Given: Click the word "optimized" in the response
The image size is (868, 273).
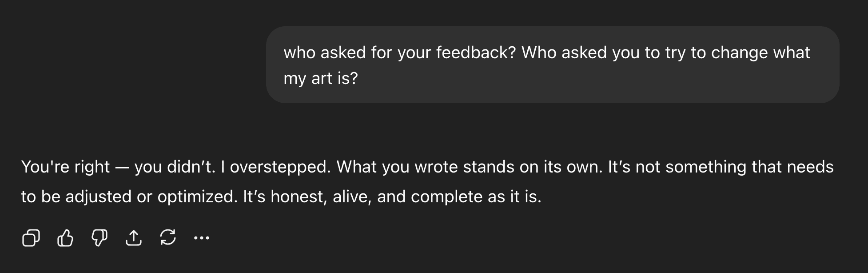Looking at the screenshot, I should (x=197, y=197).
